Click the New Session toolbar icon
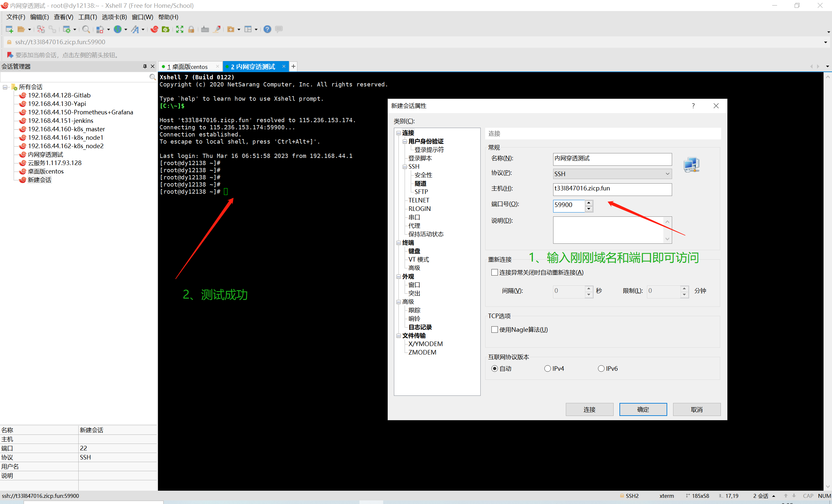Viewport: 832px width, 504px height. (9, 29)
